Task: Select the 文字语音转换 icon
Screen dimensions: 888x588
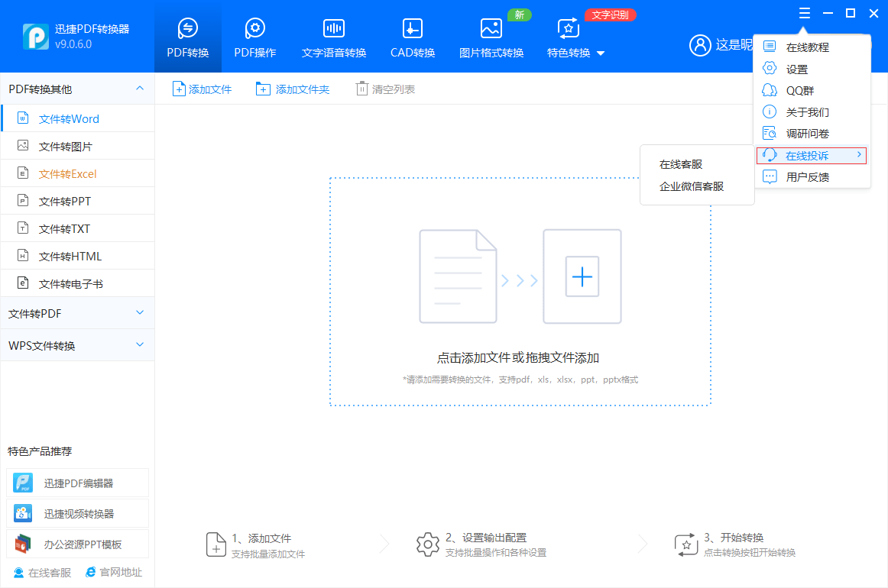Action: tap(333, 29)
